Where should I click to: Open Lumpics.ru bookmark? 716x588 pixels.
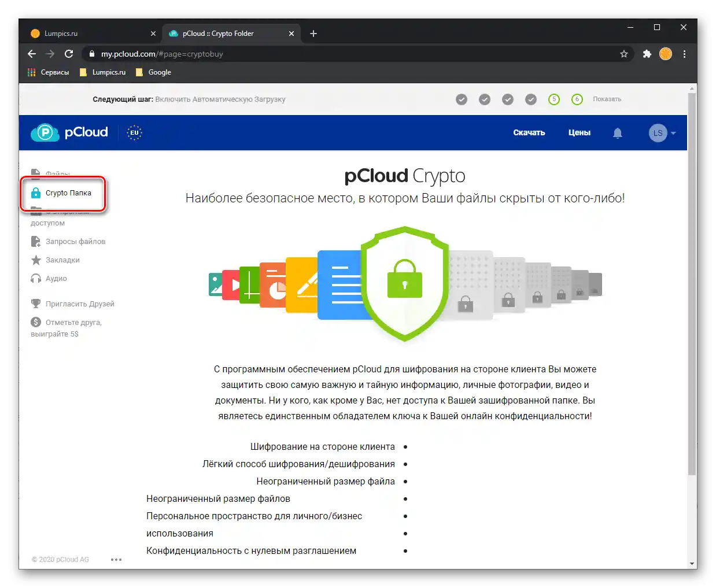tap(102, 72)
